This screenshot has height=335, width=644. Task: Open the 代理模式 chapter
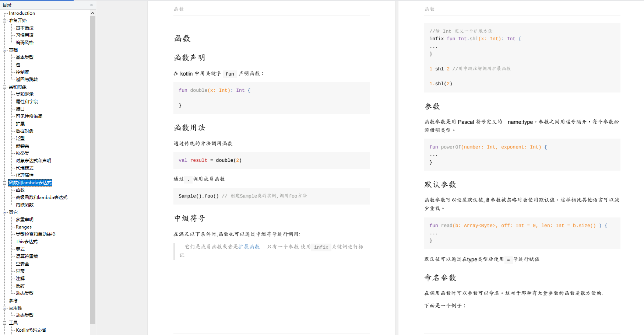coord(25,168)
